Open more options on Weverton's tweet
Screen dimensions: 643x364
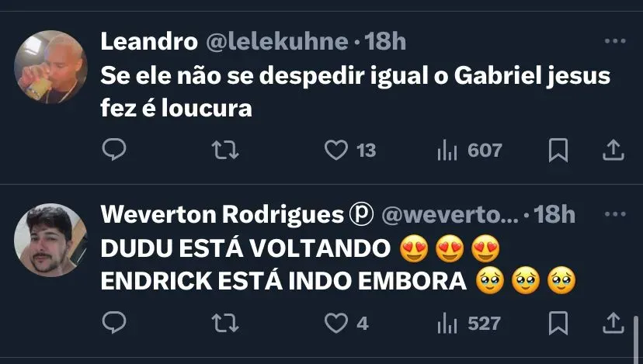(615, 214)
